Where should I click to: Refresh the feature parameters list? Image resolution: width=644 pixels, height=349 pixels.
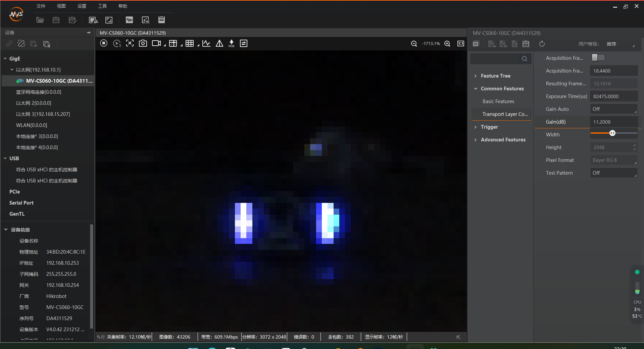[x=542, y=44]
